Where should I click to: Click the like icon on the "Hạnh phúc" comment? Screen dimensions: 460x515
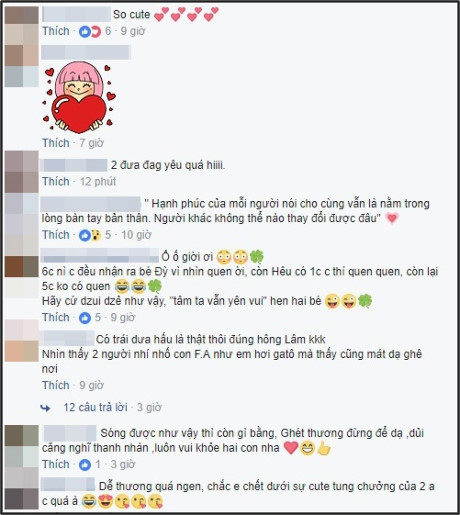point(85,235)
